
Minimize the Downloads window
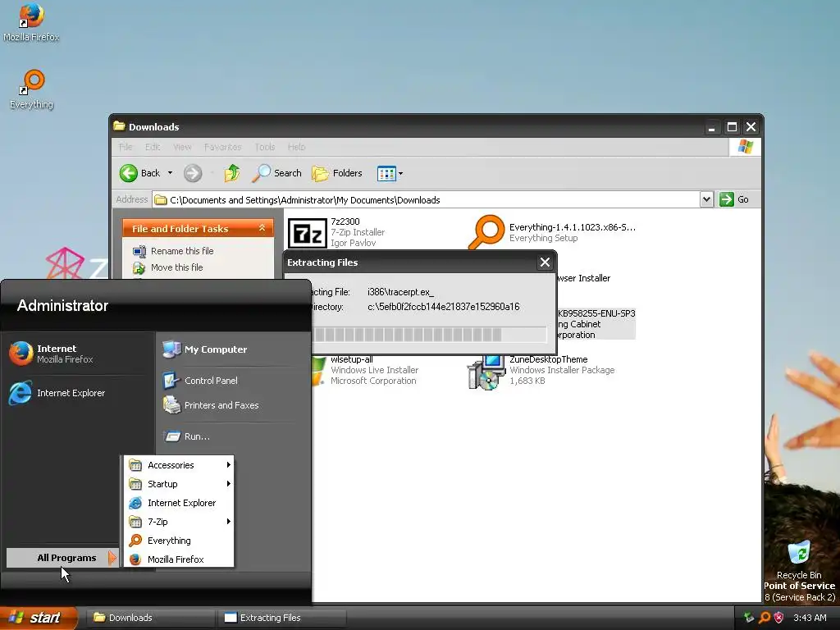pos(711,127)
